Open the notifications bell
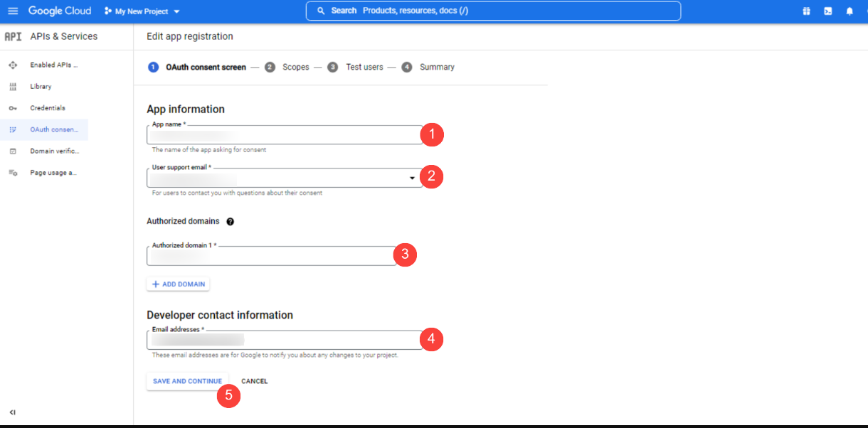Viewport: 868px width, 428px height. coord(849,11)
